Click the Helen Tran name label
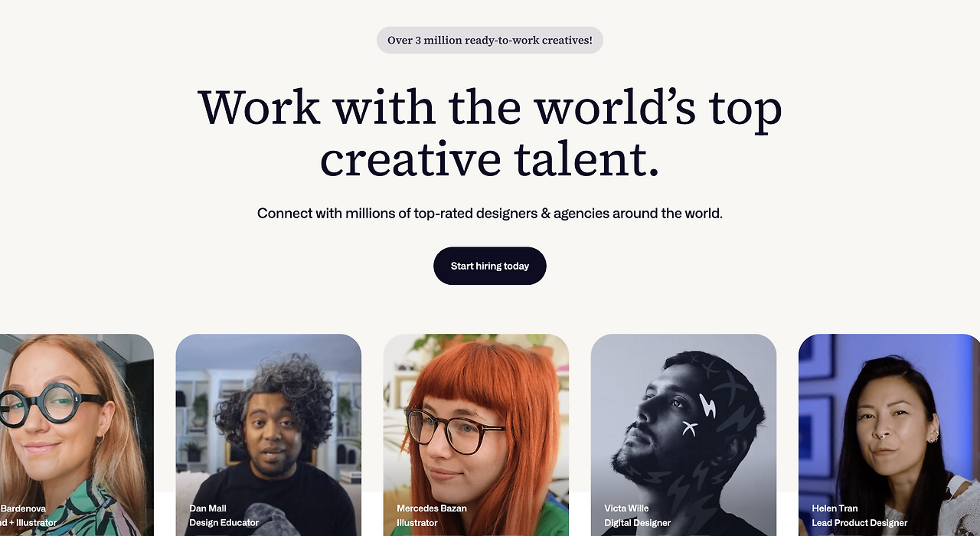The height and width of the screenshot is (536, 980). coord(835,508)
